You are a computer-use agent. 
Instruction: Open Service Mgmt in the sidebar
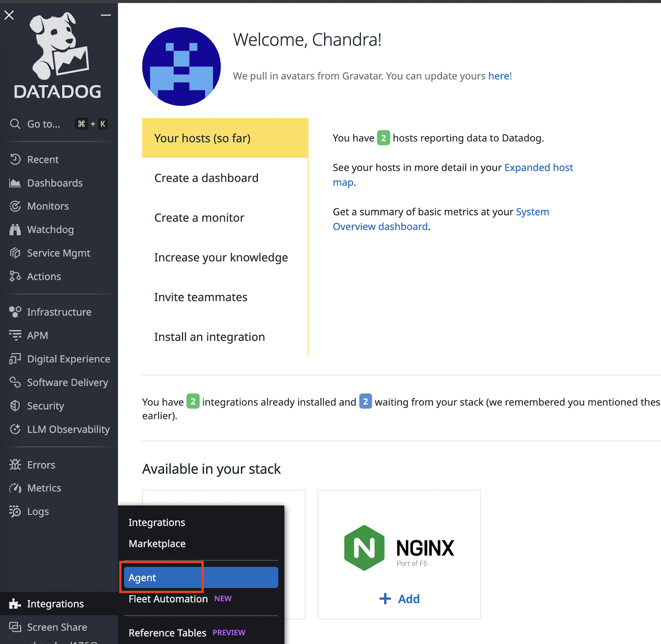(x=59, y=253)
